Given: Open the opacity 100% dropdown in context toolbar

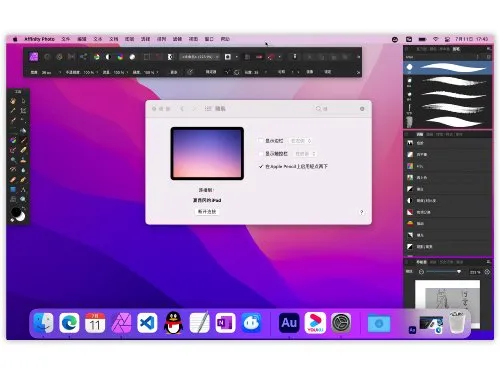Looking at the screenshot, I should pyautogui.click(x=97, y=72).
